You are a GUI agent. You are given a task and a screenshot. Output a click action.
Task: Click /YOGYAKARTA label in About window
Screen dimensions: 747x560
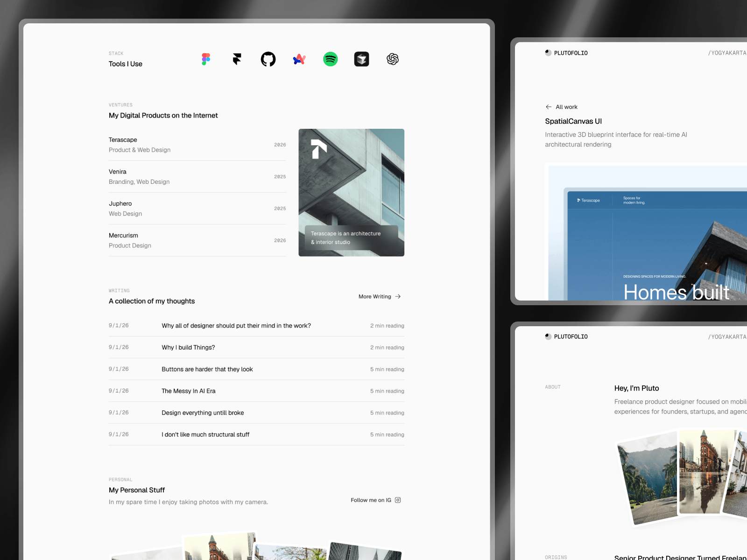coord(727,336)
